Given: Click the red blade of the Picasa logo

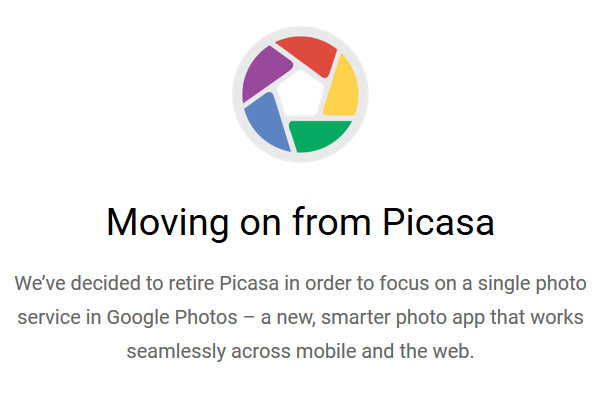Looking at the screenshot, I should [x=305, y=53].
